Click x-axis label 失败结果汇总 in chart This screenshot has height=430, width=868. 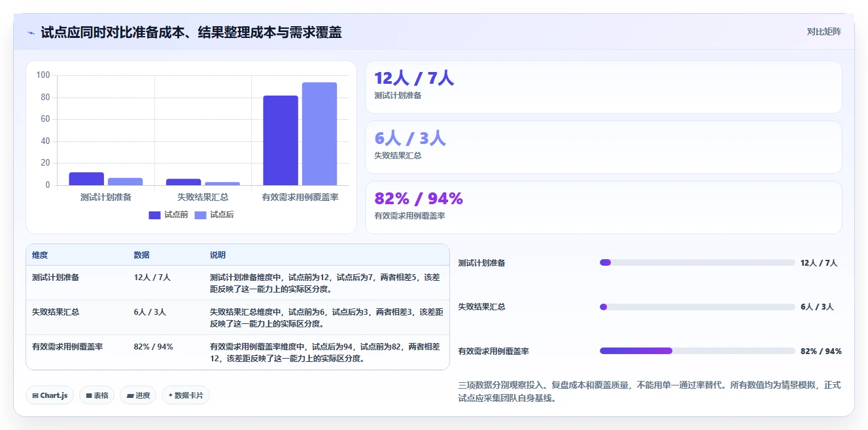(x=203, y=196)
